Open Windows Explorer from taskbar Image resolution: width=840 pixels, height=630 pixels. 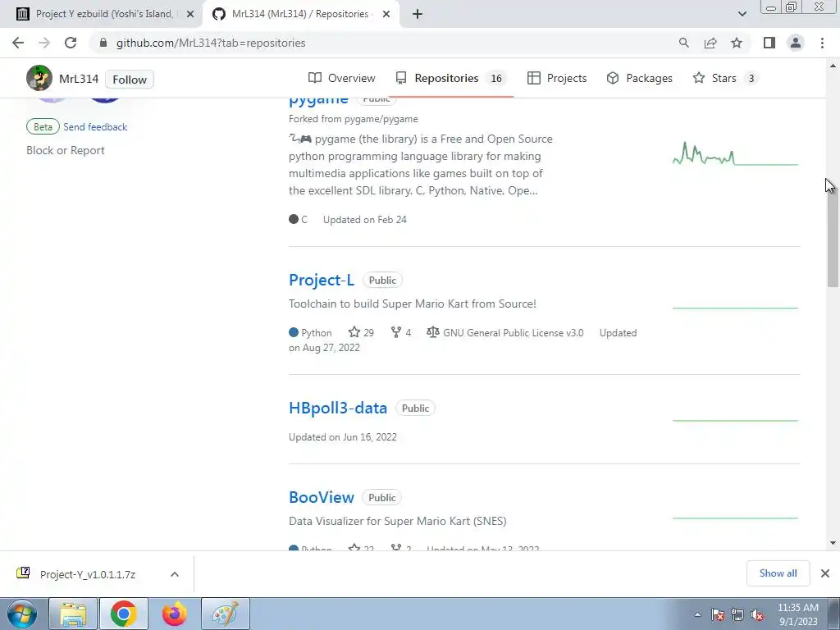73,614
